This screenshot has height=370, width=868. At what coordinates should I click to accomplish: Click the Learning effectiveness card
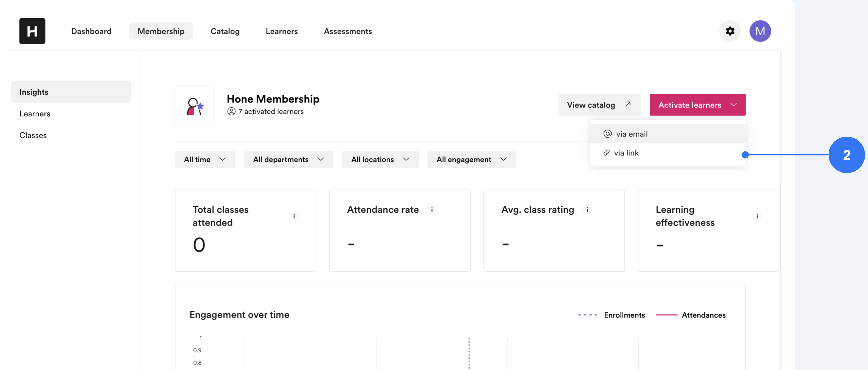pyautogui.click(x=708, y=231)
